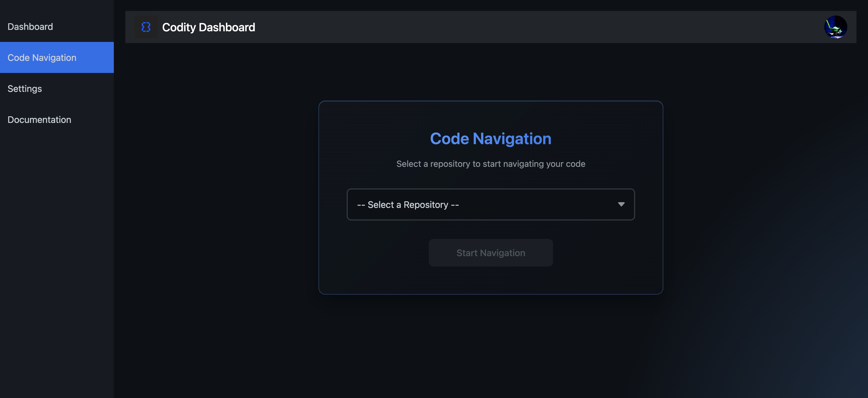Click the highlighted blue sidebar entry
The image size is (868, 398).
(42, 58)
